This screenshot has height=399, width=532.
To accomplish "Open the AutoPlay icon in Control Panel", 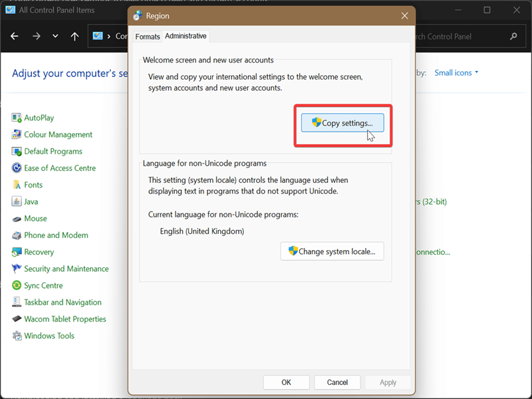I will 16,118.
